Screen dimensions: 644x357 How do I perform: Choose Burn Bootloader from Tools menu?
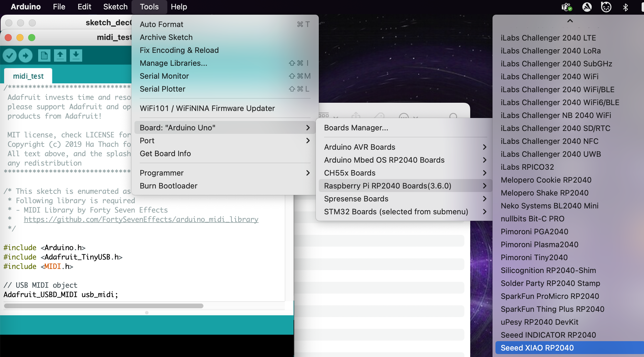[168, 186]
